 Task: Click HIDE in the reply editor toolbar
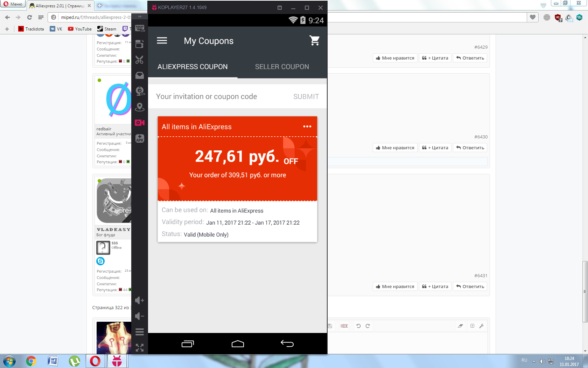[x=344, y=326]
